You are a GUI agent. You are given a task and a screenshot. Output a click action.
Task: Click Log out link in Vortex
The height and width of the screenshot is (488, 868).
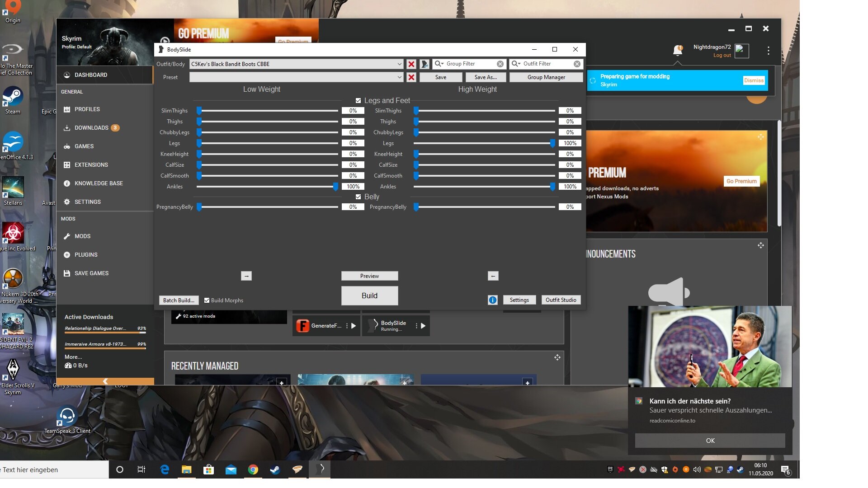click(x=722, y=56)
